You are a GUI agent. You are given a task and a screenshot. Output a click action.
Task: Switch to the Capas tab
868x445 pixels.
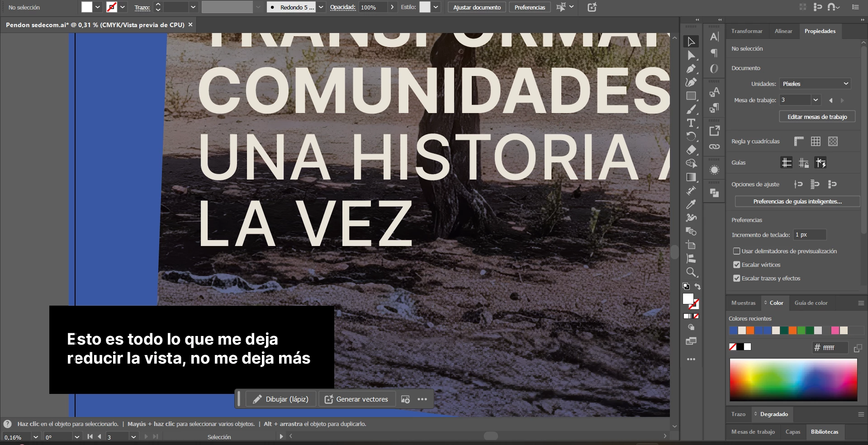[x=793, y=432]
